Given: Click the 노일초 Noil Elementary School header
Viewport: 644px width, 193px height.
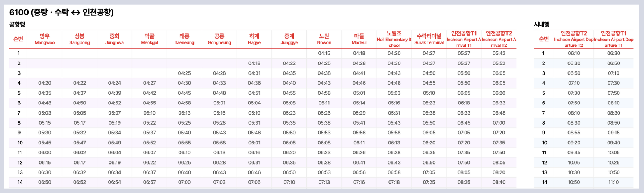Looking at the screenshot, I should click(x=394, y=39).
